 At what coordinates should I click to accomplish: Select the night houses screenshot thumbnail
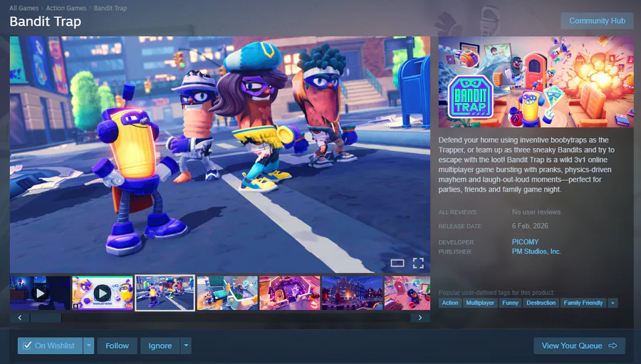click(352, 293)
